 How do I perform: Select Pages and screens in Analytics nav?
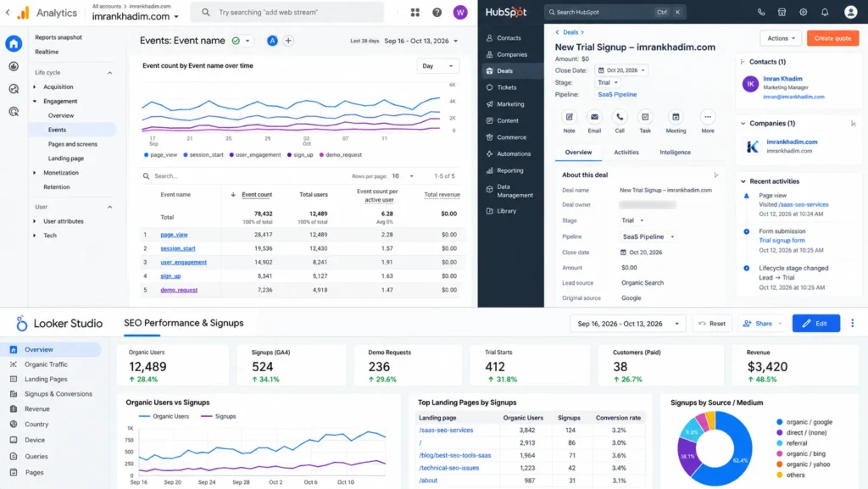point(73,144)
